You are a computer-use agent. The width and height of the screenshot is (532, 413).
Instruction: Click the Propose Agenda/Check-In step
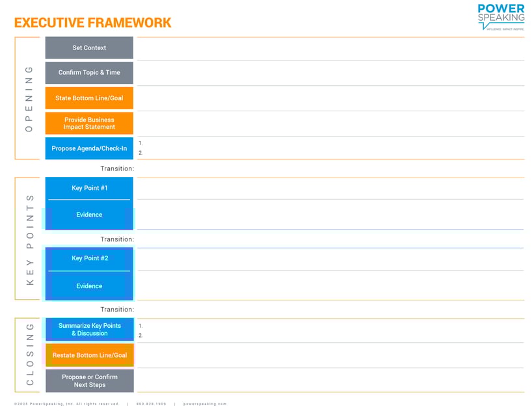[x=88, y=148]
